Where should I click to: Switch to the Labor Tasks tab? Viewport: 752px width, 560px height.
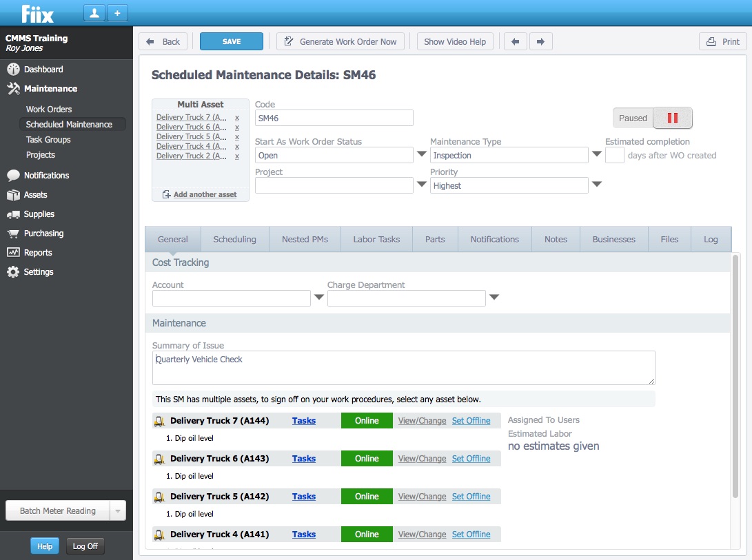(376, 239)
